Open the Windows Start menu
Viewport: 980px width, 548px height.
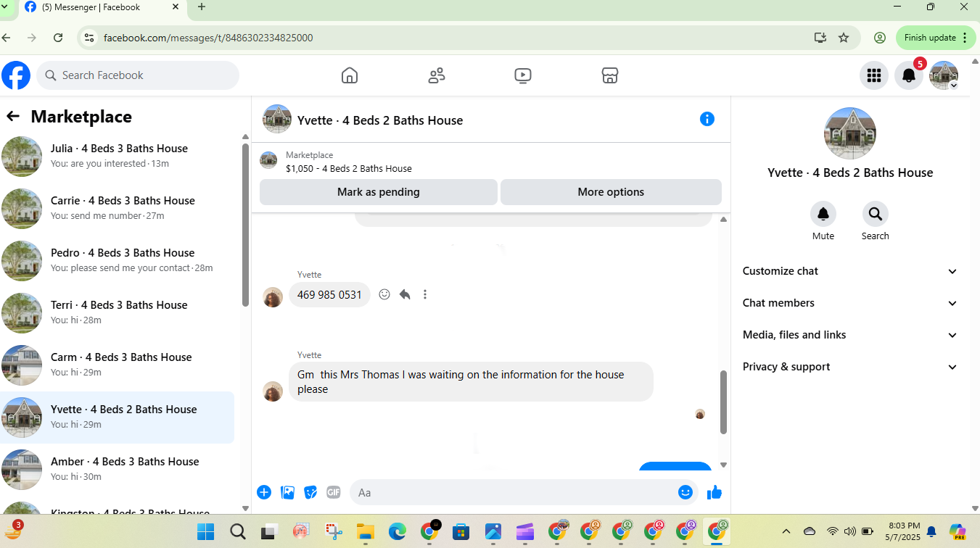click(206, 532)
